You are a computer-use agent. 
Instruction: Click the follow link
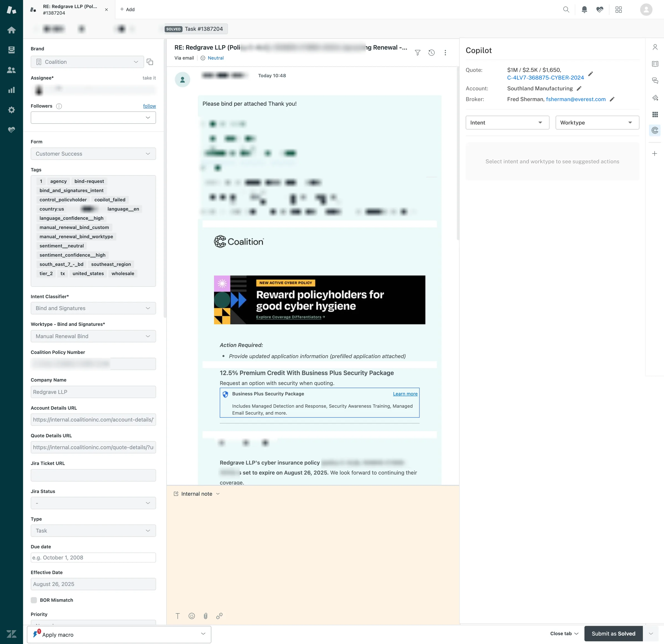pos(149,106)
